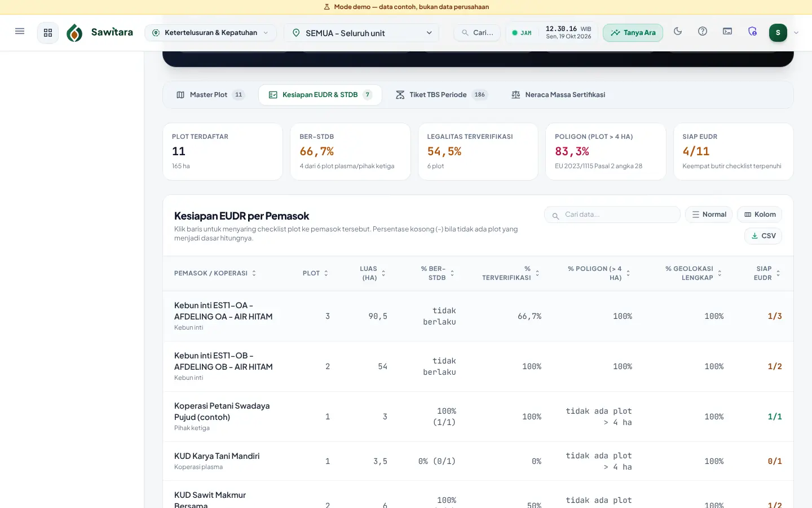Sort by % Poligon (> 4 ha) column
The image size is (812, 508).
(599, 273)
